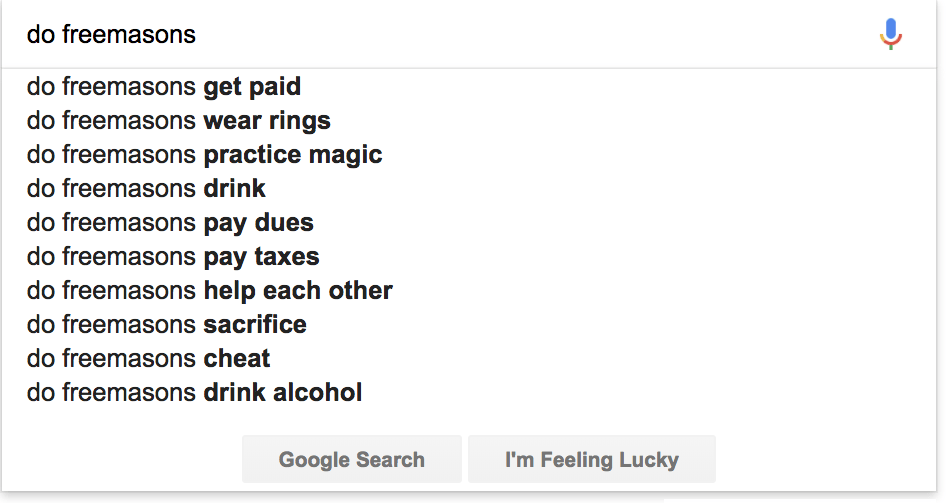Click the I'm Feeling Lucky button
Image resolution: width=946 pixels, height=503 pixels.
592,460
